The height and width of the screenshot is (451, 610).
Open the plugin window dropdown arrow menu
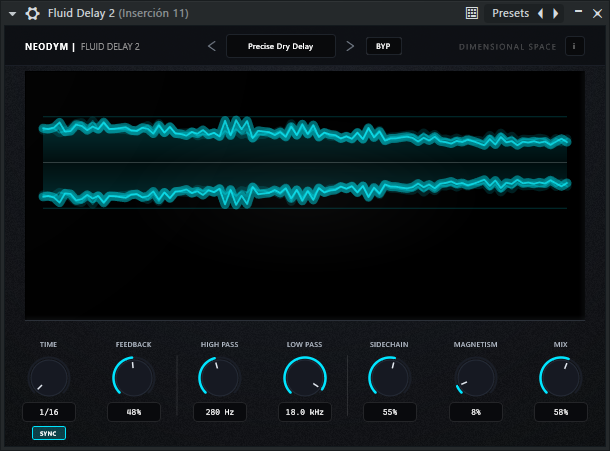pyautogui.click(x=12, y=14)
